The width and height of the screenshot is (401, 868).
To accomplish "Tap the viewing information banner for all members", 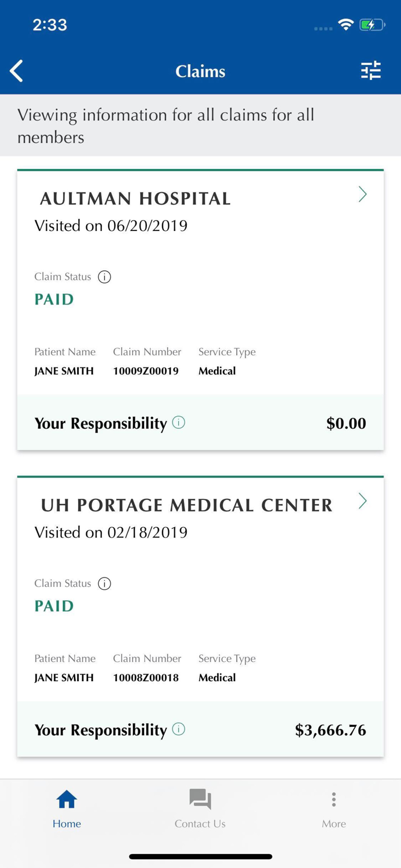I will [x=200, y=126].
